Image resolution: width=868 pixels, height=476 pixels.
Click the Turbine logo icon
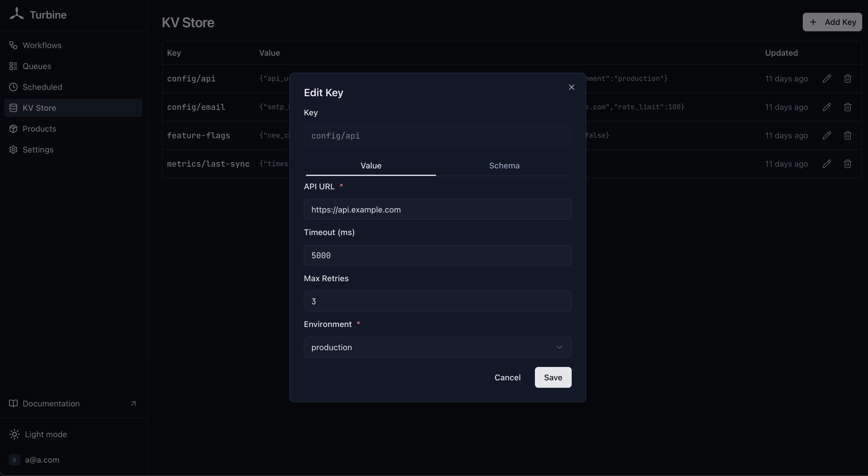coord(17,14)
